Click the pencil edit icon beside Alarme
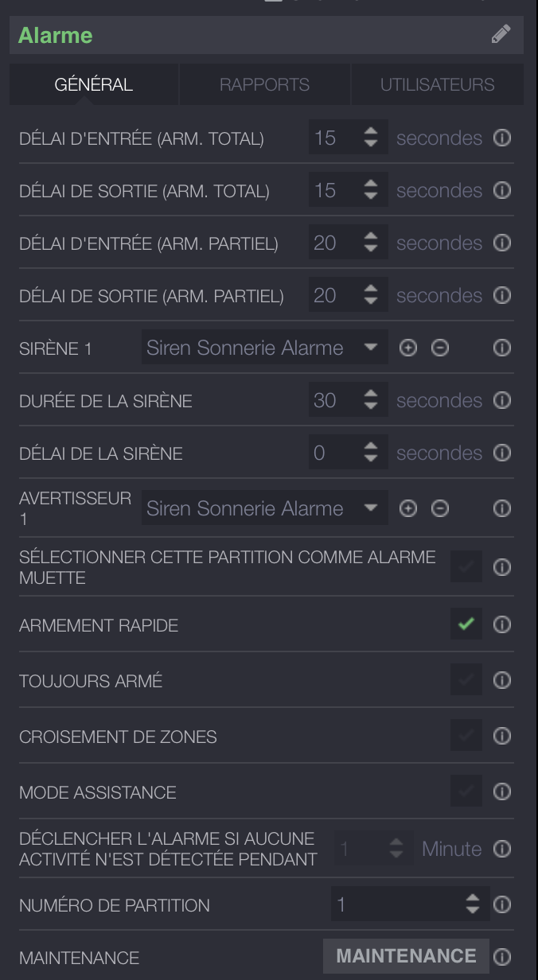Viewport: 538px width, 980px height. [x=501, y=34]
